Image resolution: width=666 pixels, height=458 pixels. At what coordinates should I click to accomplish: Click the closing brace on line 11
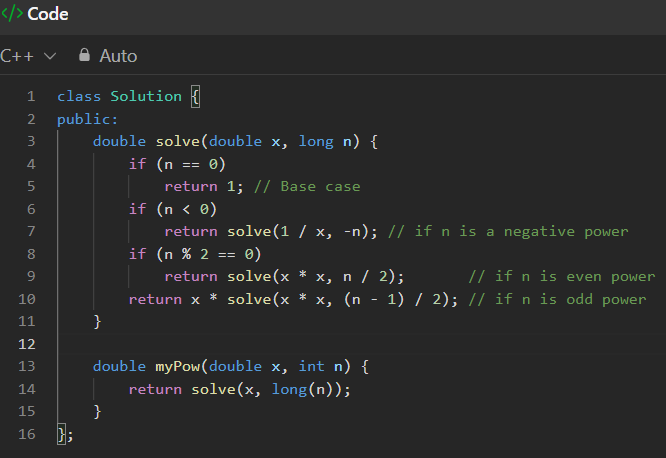[x=97, y=322]
